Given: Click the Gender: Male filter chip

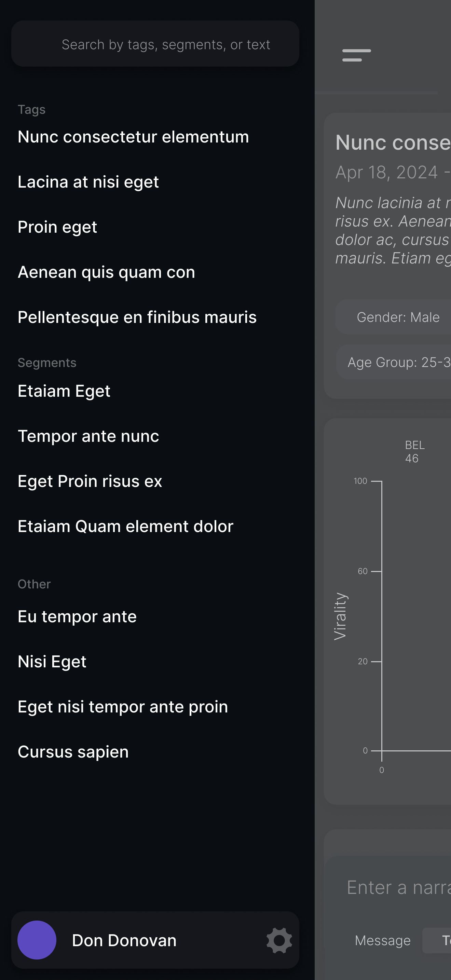Looking at the screenshot, I should click(398, 317).
